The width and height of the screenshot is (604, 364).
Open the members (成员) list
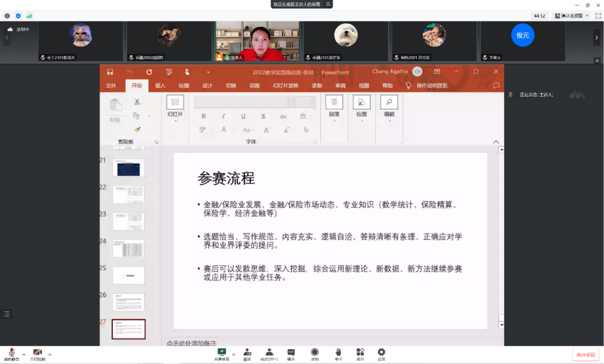coord(269,354)
